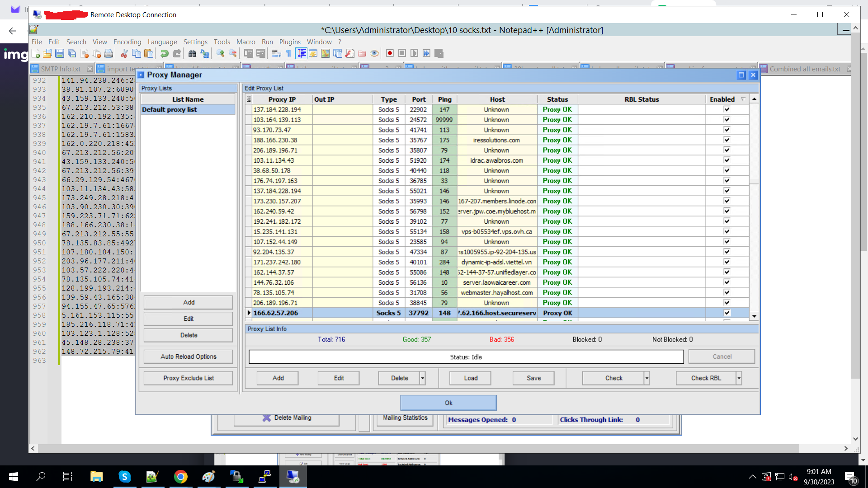Open the Plugins menu
Screen dimensions: 868x488
(x=290, y=42)
